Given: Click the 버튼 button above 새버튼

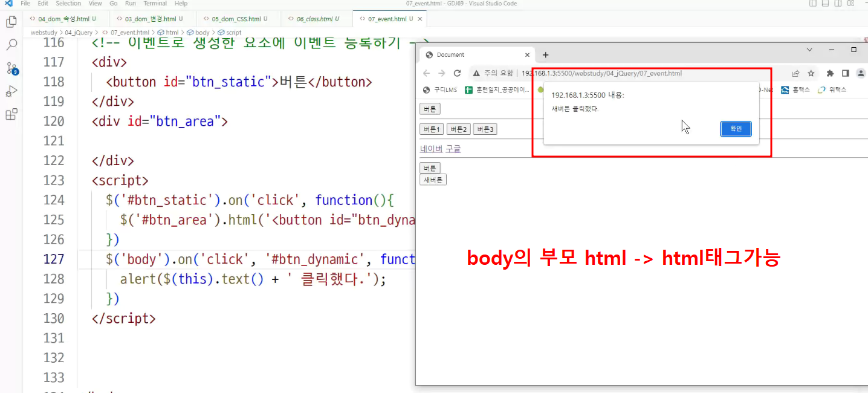Looking at the screenshot, I should pos(430,168).
